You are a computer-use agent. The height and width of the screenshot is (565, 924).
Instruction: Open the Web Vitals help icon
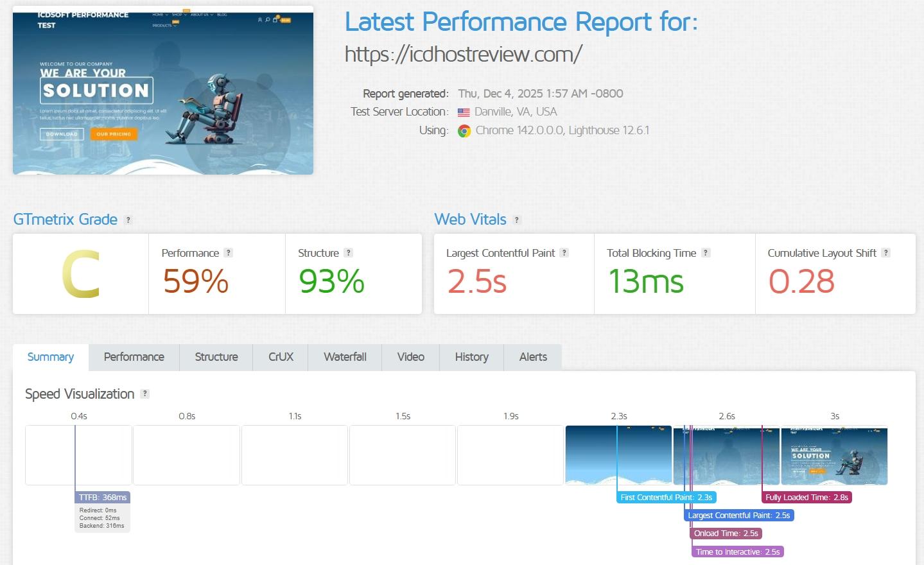click(x=517, y=220)
